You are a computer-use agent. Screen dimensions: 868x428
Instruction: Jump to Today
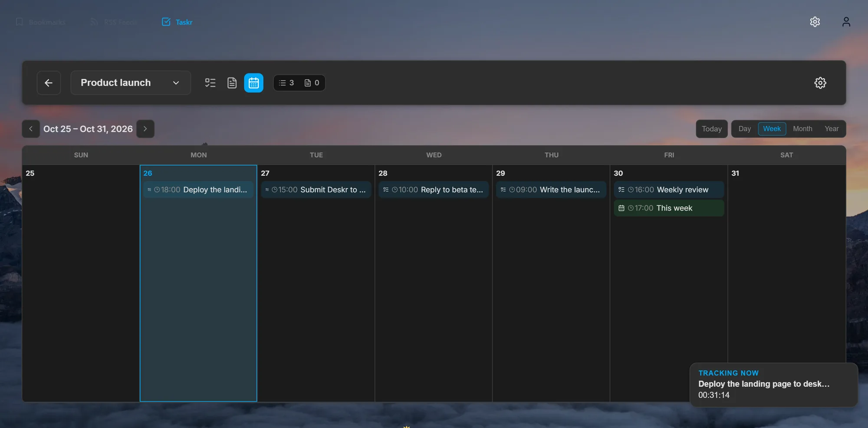click(x=712, y=129)
